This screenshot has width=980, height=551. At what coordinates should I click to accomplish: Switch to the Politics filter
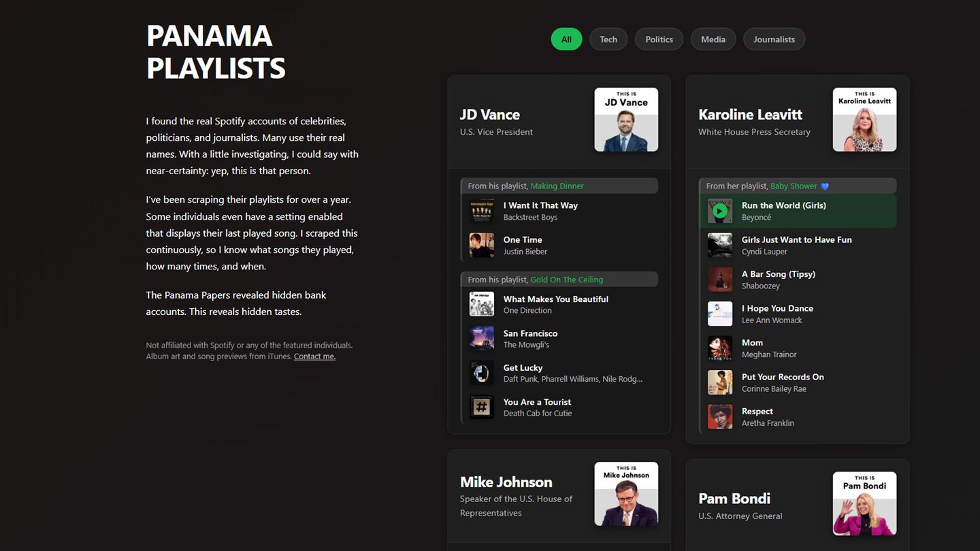tap(659, 39)
